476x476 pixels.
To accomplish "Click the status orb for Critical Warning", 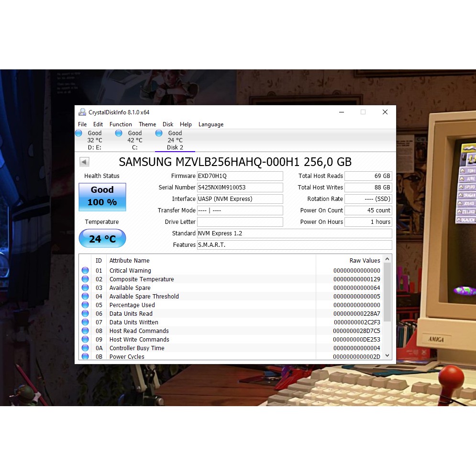I will [x=85, y=271].
